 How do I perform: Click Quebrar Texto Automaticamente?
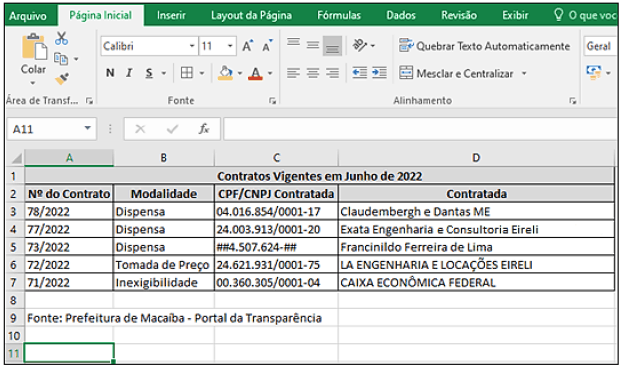(x=484, y=46)
